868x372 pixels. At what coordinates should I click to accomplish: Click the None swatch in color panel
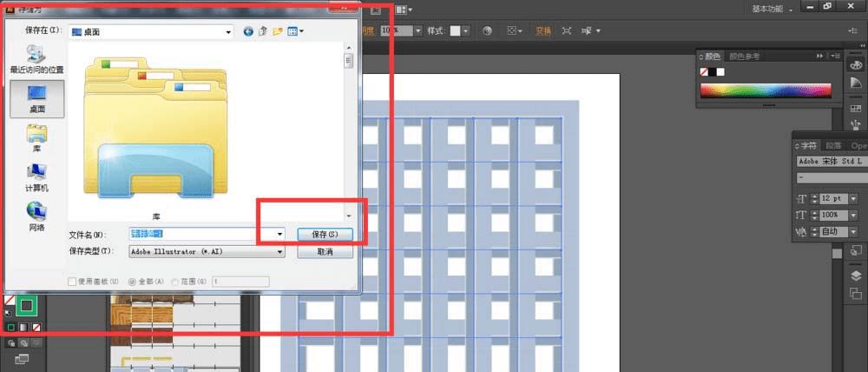[x=704, y=72]
